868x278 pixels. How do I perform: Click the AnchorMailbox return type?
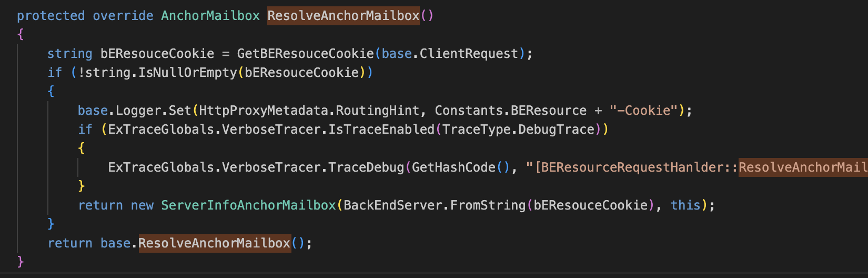(x=210, y=16)
